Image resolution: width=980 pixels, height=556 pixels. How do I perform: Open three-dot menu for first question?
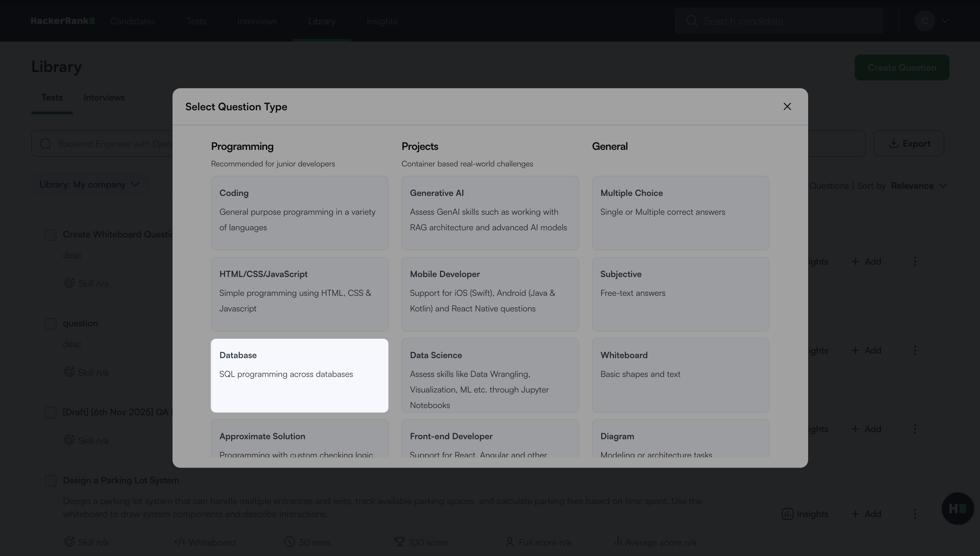point(915,261)
